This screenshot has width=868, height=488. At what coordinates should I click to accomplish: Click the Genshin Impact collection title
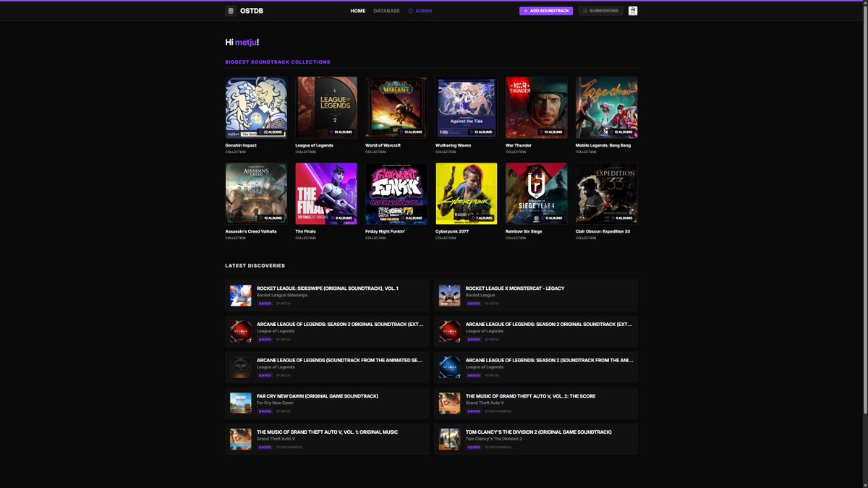coord(241,145)
